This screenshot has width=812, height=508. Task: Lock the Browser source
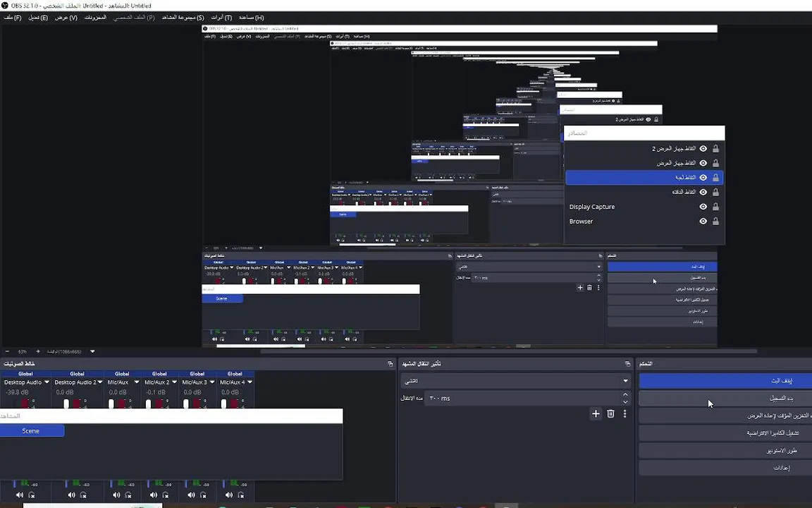click(x=715, y=221)
